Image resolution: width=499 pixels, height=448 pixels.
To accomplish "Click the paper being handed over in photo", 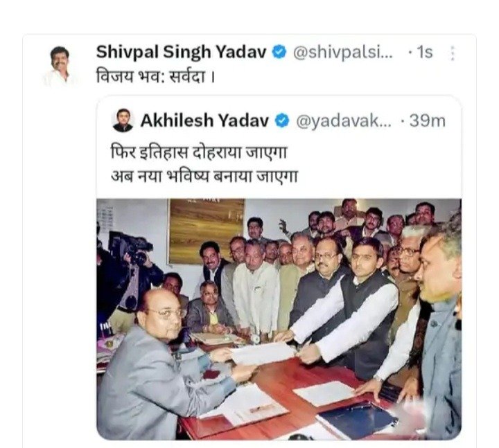I will (x=264, y=353).
